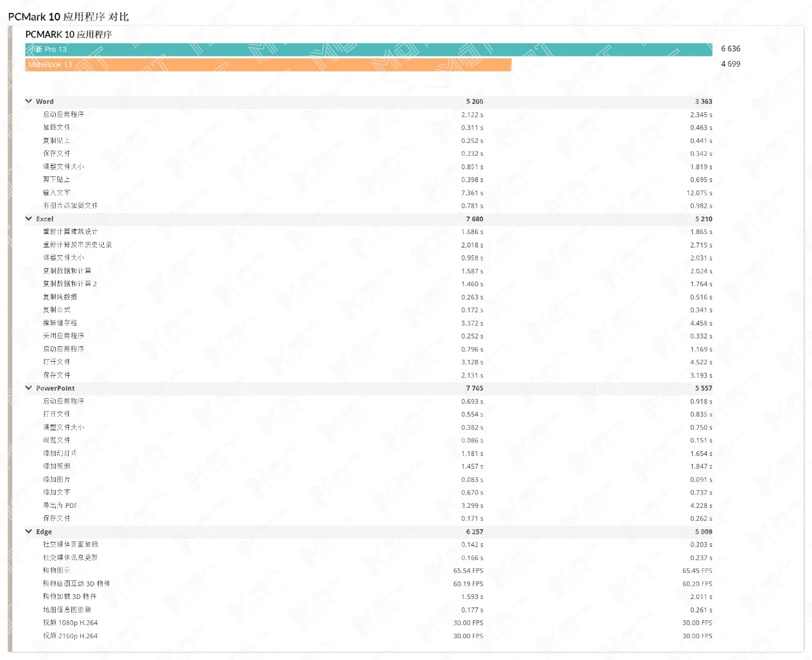
Task: Select the 添加幻灯片 row label
Action: pos(60,453)
